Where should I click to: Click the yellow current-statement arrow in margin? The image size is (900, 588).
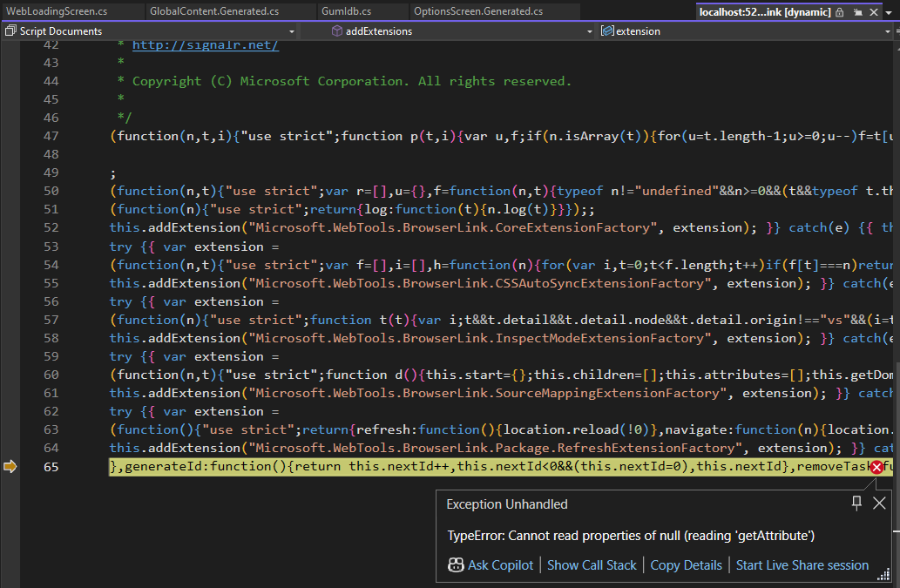tap(10, 467)
